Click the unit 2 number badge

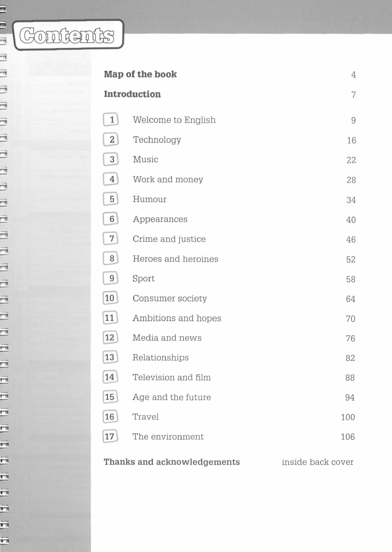click(111, 139)
